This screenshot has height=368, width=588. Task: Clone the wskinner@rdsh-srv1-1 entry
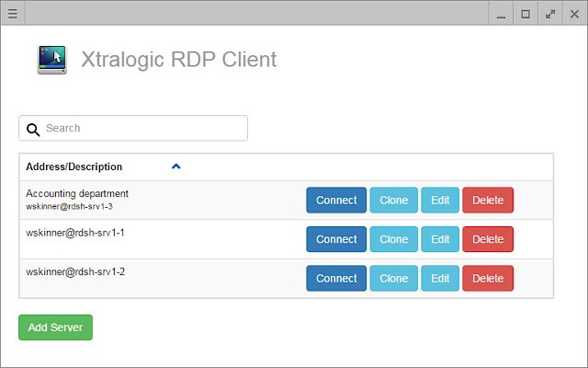394,239
